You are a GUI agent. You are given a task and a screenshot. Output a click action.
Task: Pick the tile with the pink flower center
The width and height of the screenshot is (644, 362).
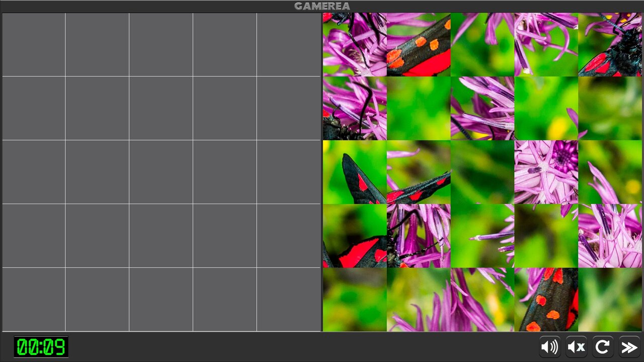tap(546, 172)
